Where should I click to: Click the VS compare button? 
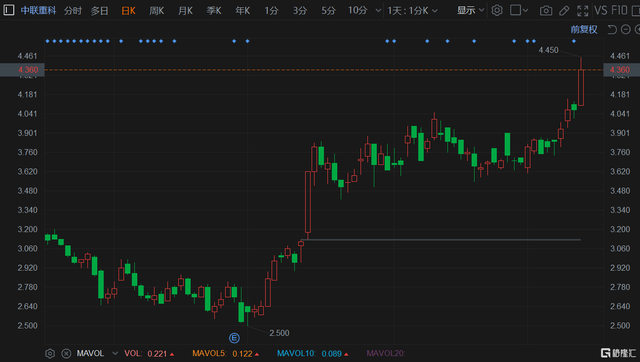(x=601, y=10)
